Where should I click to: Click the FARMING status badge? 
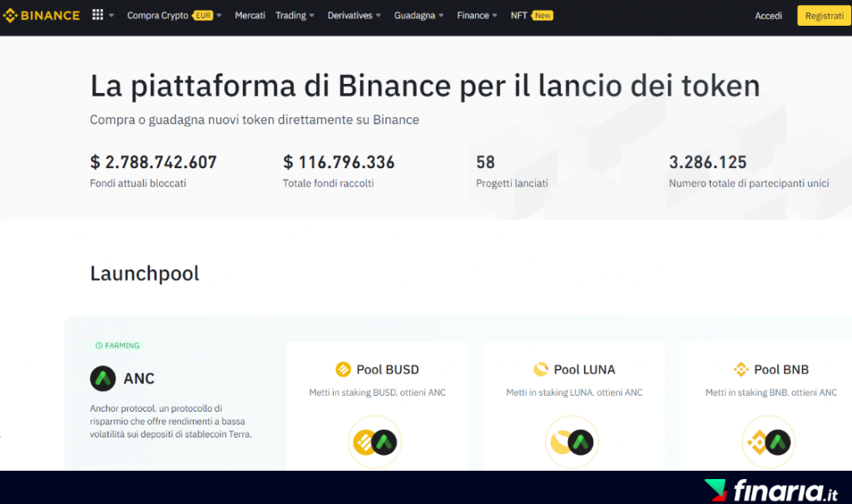point(117,345)
